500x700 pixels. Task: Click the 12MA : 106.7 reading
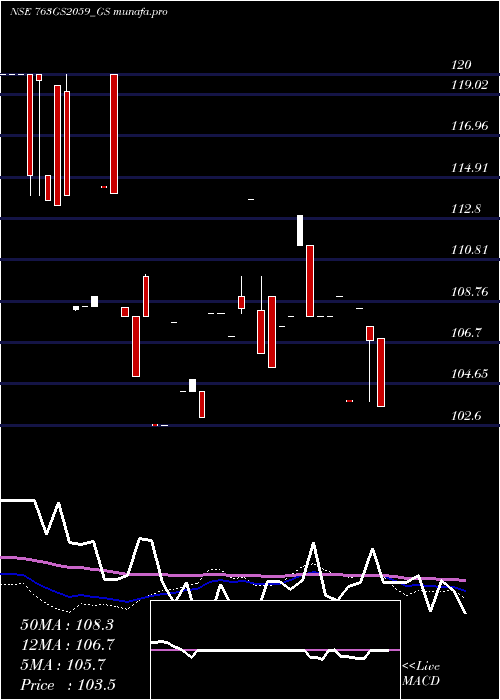[67, 645]
